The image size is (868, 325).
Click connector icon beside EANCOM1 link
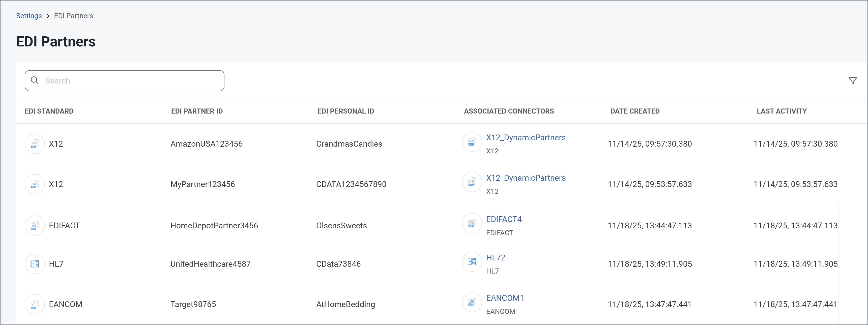coord(471,302)
